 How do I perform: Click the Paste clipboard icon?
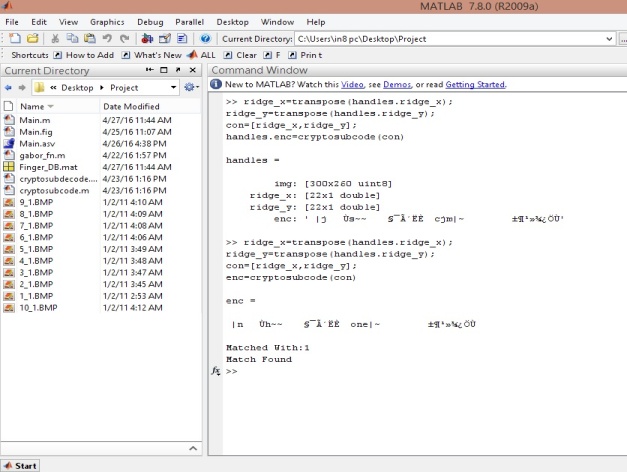pyautogui.click(x=90, y=38)
